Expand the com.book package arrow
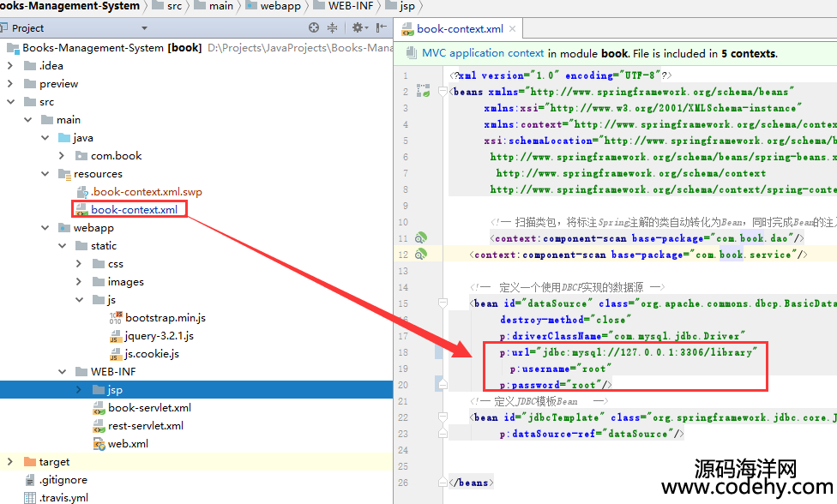 click(x=62, y=156)
